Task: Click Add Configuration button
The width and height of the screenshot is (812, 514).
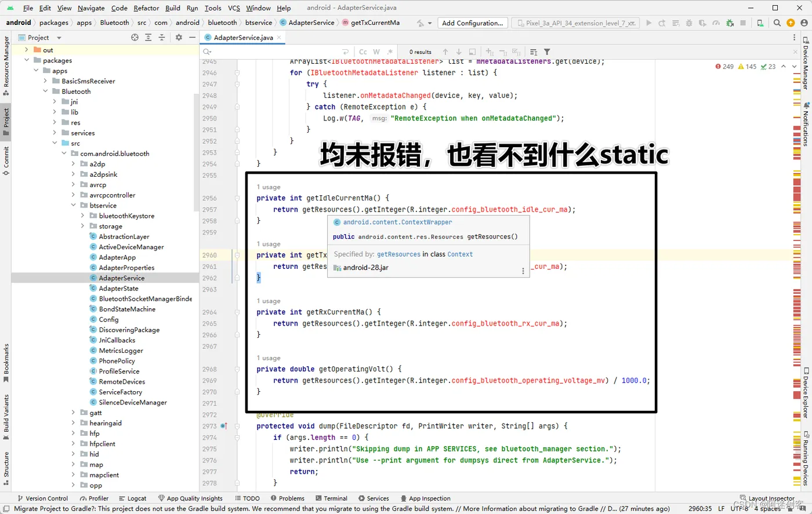Action: tap(472, 23)
